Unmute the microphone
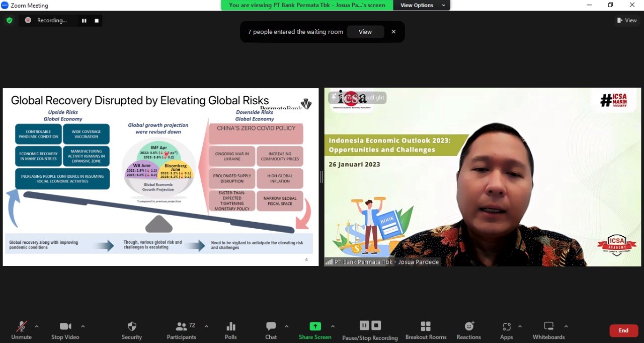 pyautogui.click(x=21, y=330)
